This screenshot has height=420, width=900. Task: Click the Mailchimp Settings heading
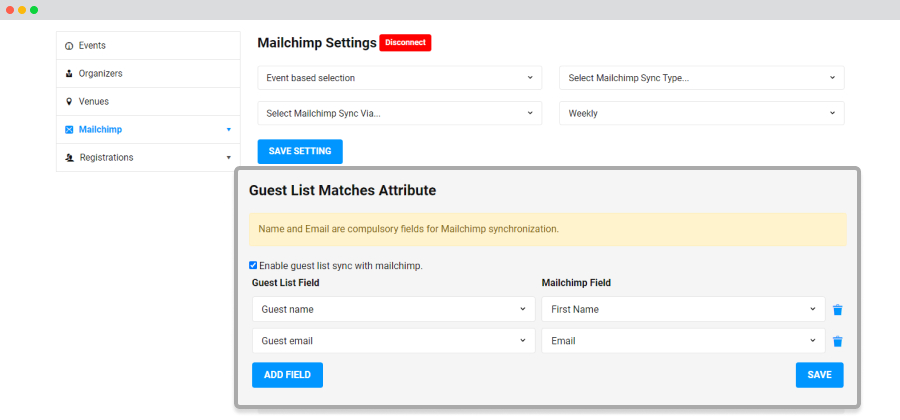click(x=317, y=43)
